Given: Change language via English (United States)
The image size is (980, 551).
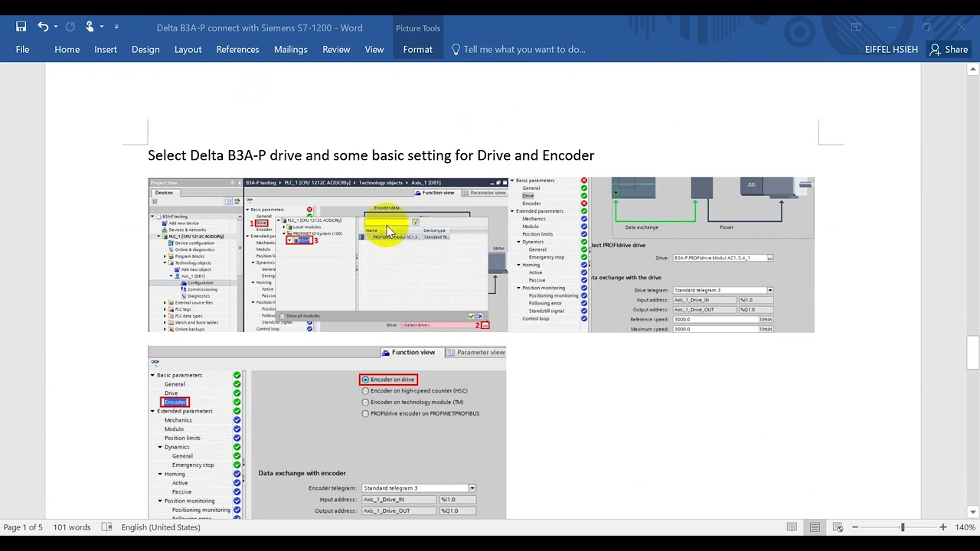Looking at the screenshot, I should 161,527.
